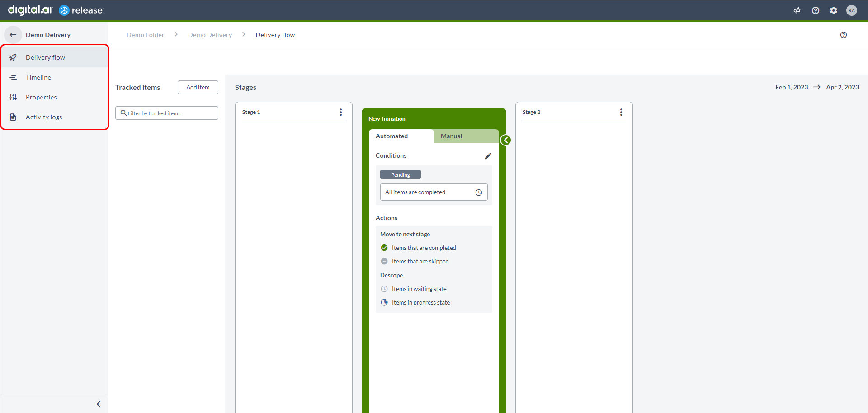
Task: Click the Descope label
Action: (392, 275)
